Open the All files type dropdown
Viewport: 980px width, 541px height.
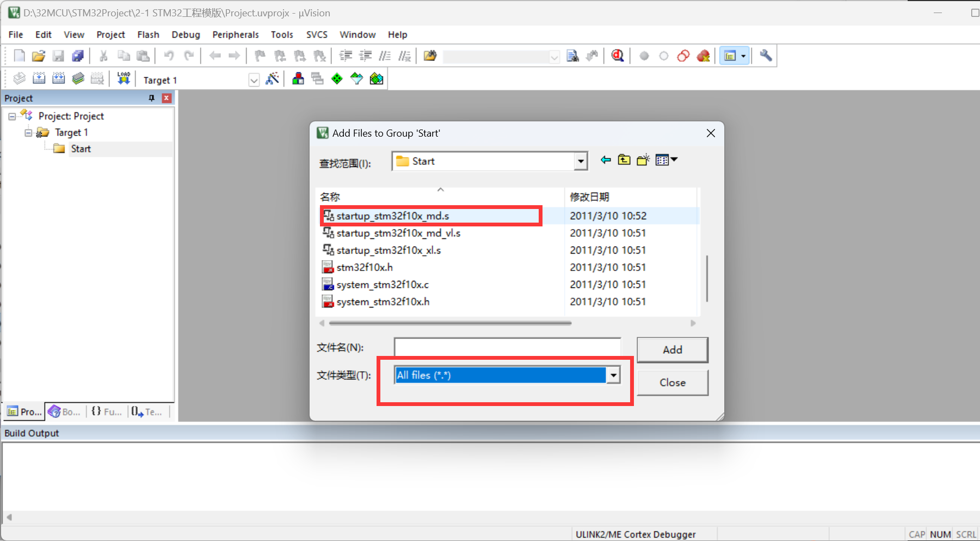click(x=613, y=375)
